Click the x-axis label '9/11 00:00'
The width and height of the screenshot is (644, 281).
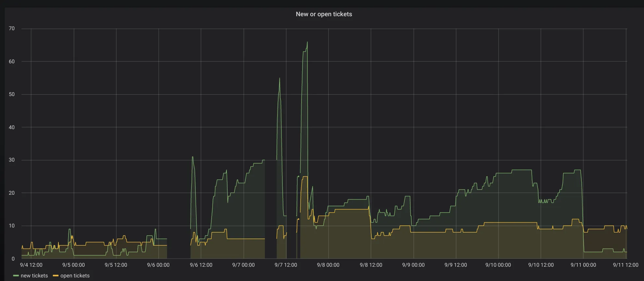(x=583, y=265)
